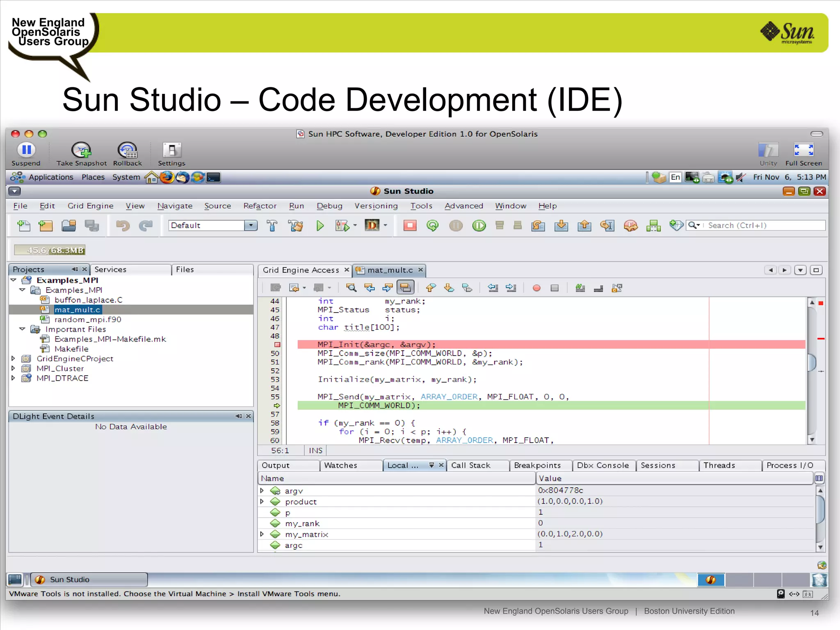The width and height of the screenshot is (840, 630).
Task: Click the editor Find Selection magnifier icon
Action: (351, 288)
